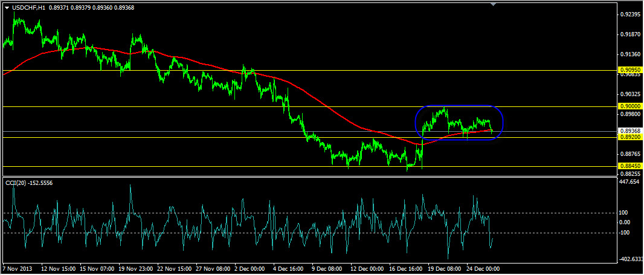Click the CCI(20) -152.5556 indicator label
Image resolution: width=644 pixels, height=275 pixels.
29,183
